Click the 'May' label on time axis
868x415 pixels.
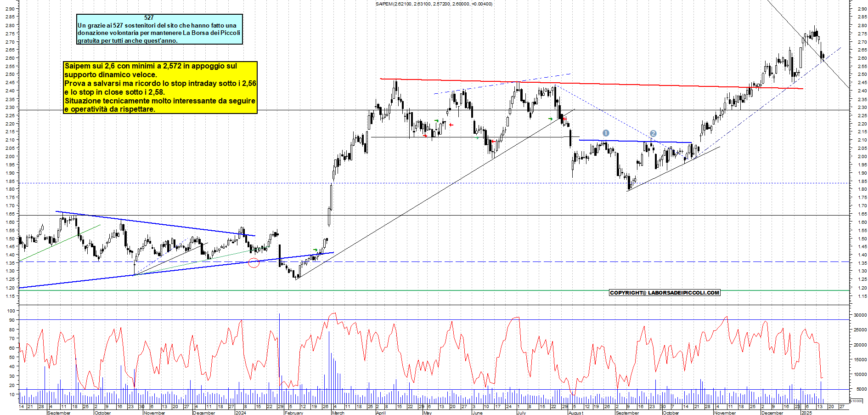[427, 413]
